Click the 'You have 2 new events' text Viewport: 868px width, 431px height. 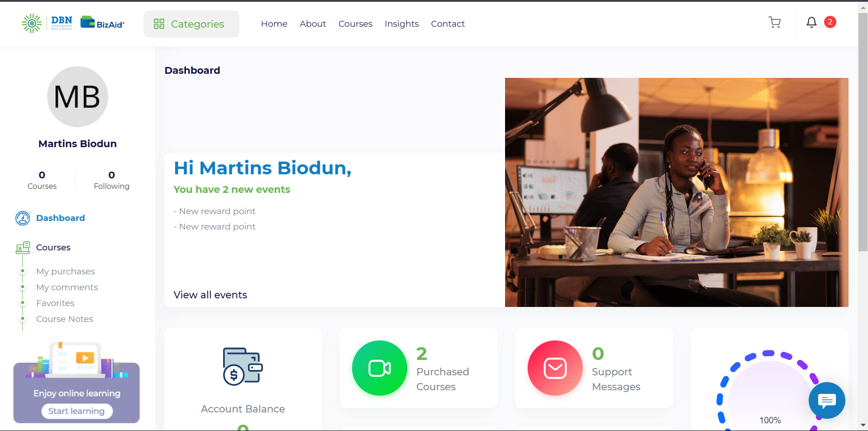click(x=232, y=190)
